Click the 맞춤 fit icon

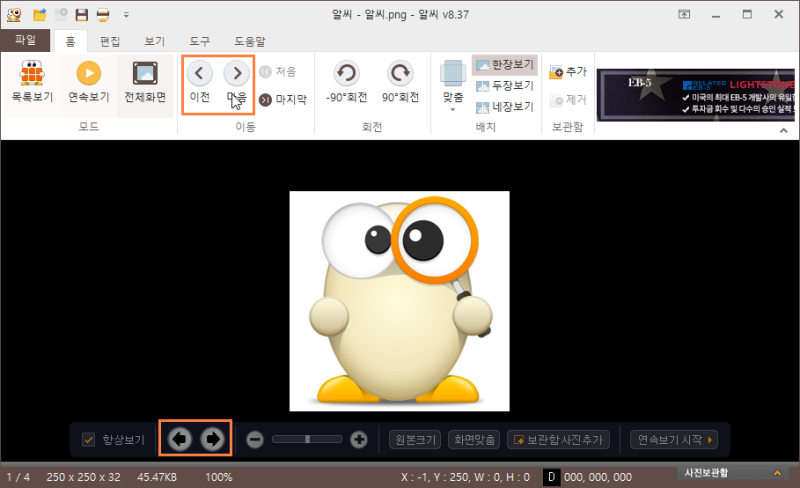tap(453, 74)
